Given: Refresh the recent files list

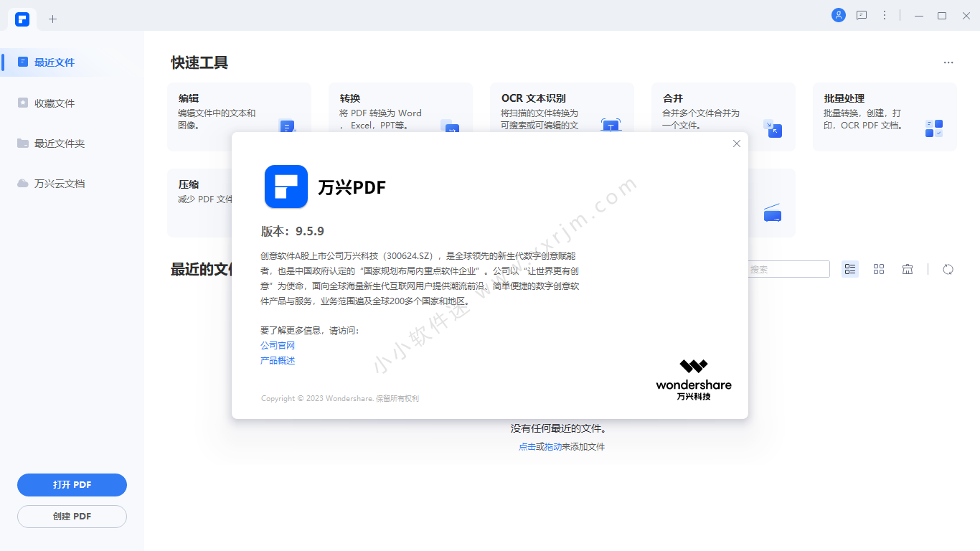Looking at the screenshot, I should click(x=948, y=269).
